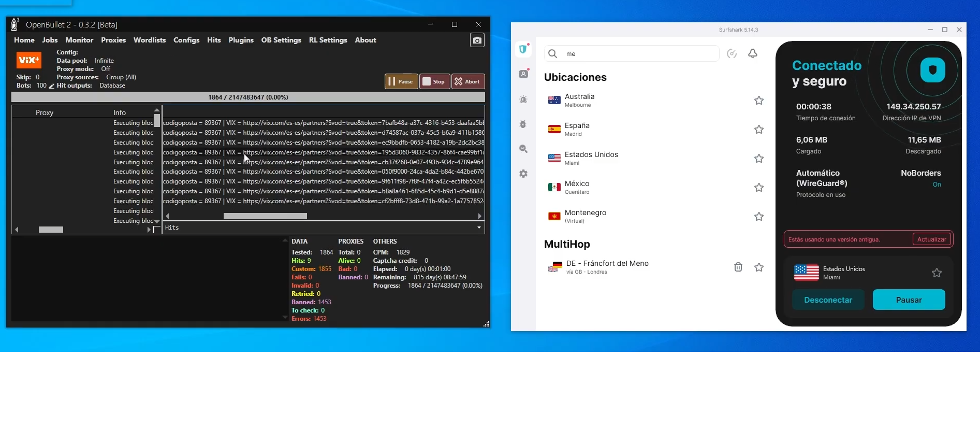Click the speed test gauge icon

pyautogui.click(x=732, y=53)
